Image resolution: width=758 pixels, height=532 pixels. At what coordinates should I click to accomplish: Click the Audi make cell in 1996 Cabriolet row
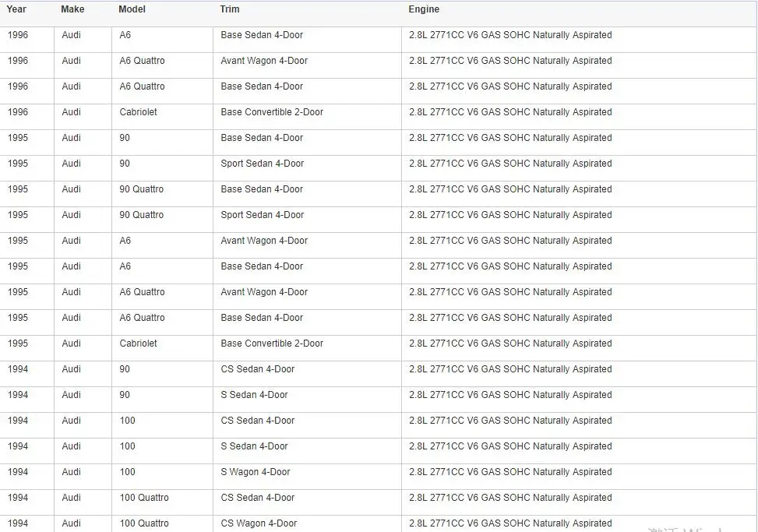[x=71, y=112]
